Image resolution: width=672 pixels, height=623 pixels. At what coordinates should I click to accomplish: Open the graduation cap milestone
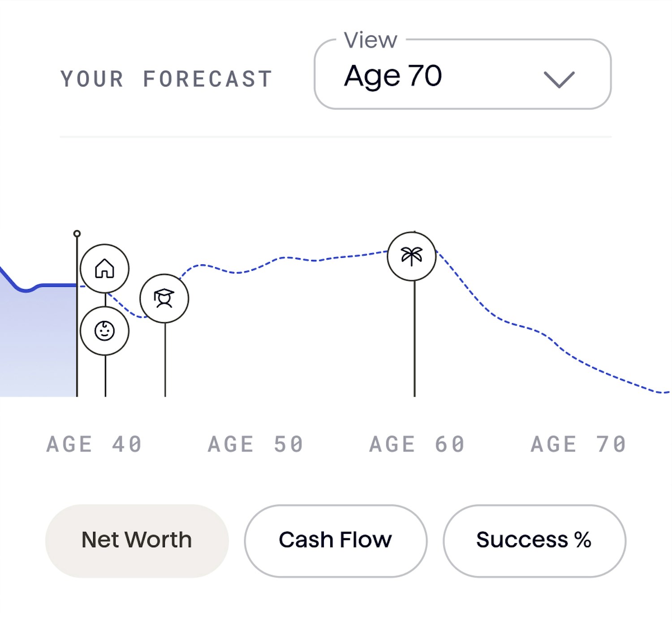164,299
